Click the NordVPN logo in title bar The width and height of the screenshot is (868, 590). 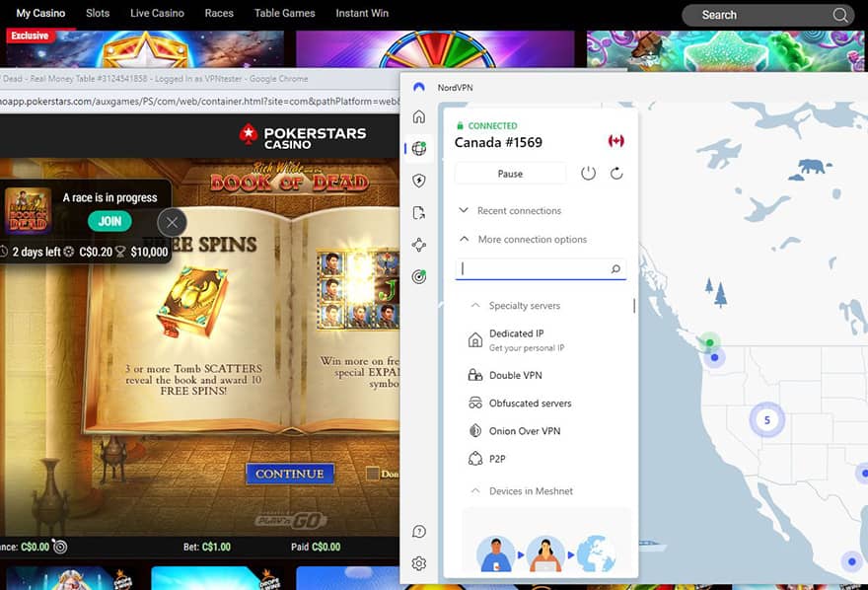419,88
